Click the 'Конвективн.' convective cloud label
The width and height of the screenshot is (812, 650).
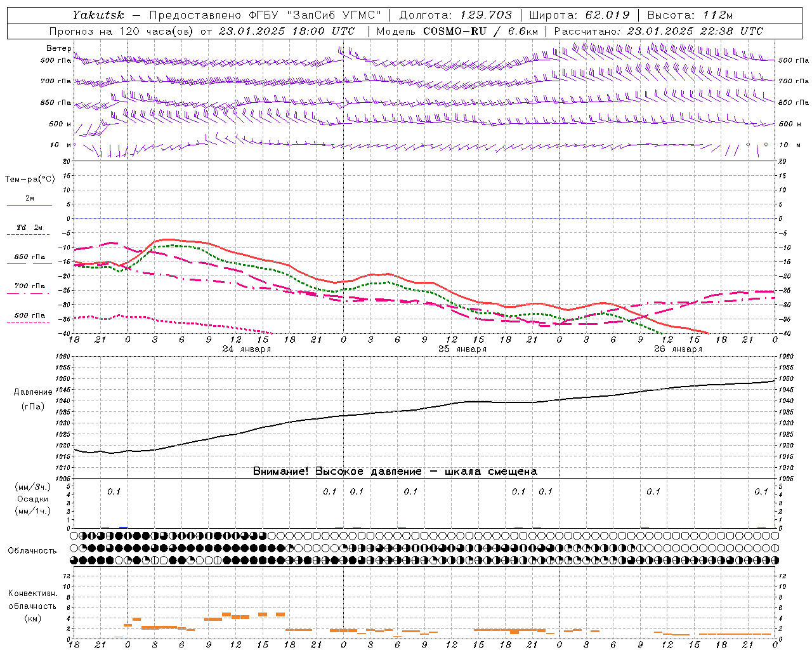click(x=33, y=594)
